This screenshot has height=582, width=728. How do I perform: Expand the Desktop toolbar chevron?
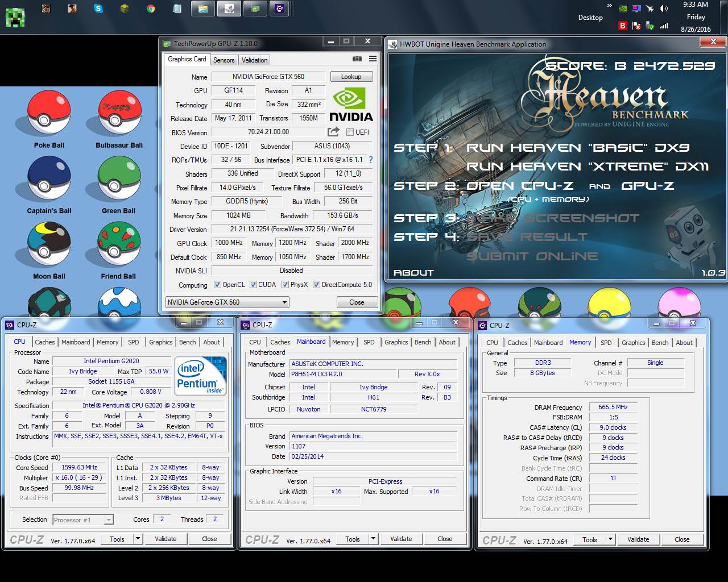pos(610,6)
